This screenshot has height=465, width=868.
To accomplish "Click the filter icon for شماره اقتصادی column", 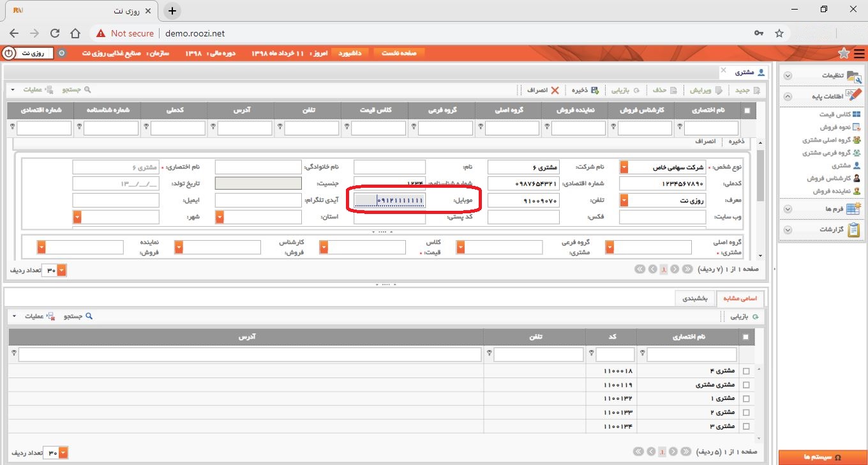I will [x=12, y=127].
